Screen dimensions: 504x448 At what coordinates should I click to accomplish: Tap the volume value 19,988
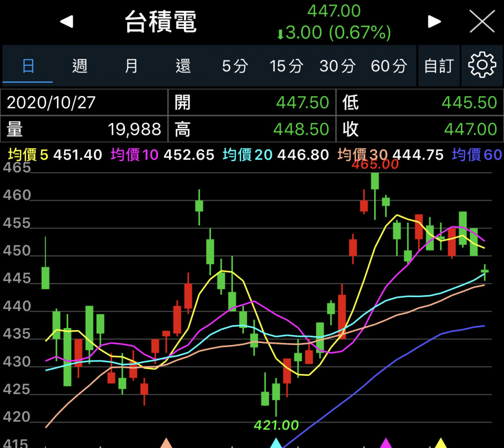(x=134, y=129)
